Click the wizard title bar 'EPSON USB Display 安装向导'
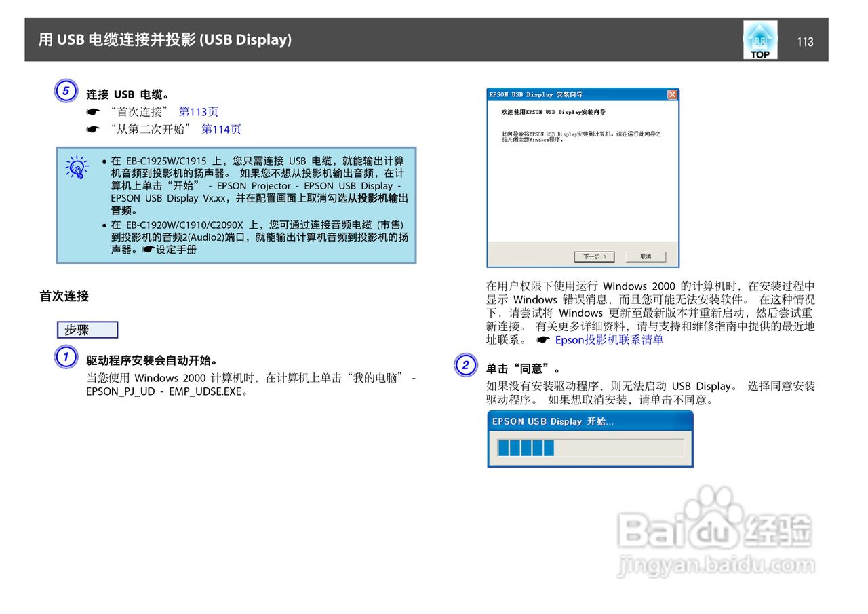The height and width of the screenshot is (614, 868). coord(536,94)
